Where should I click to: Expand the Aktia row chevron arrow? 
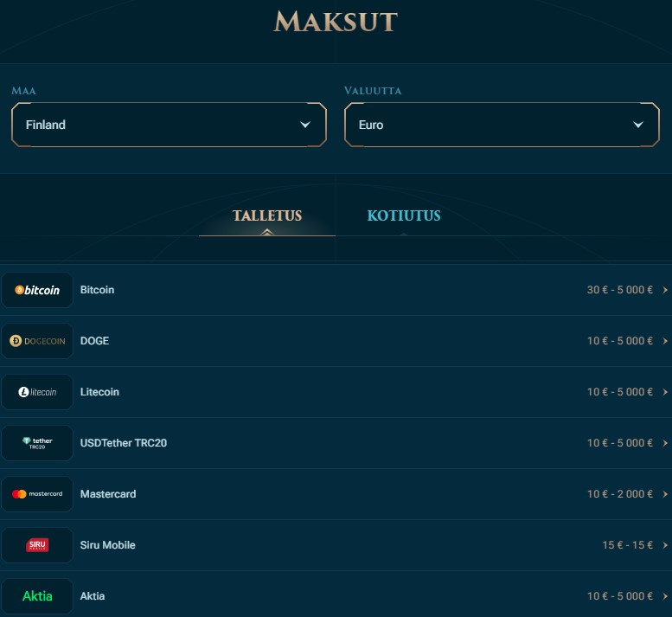click(x=665, y=596)
